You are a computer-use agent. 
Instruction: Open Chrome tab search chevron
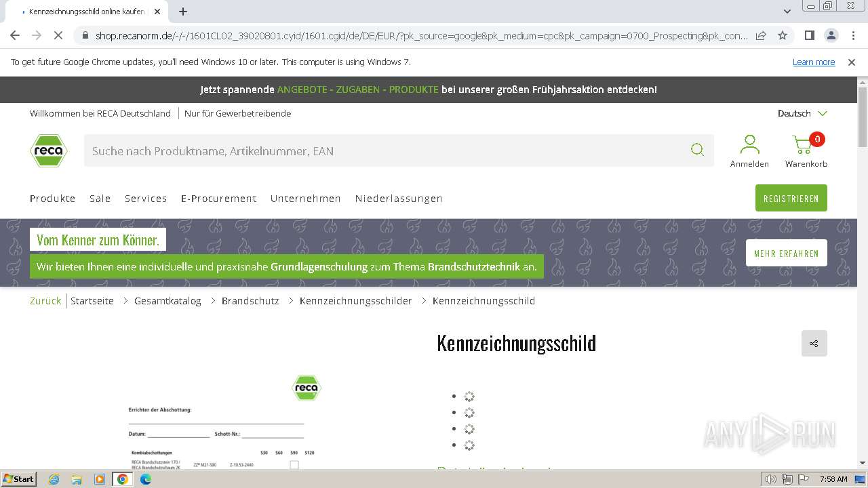[x=787, y=12]
